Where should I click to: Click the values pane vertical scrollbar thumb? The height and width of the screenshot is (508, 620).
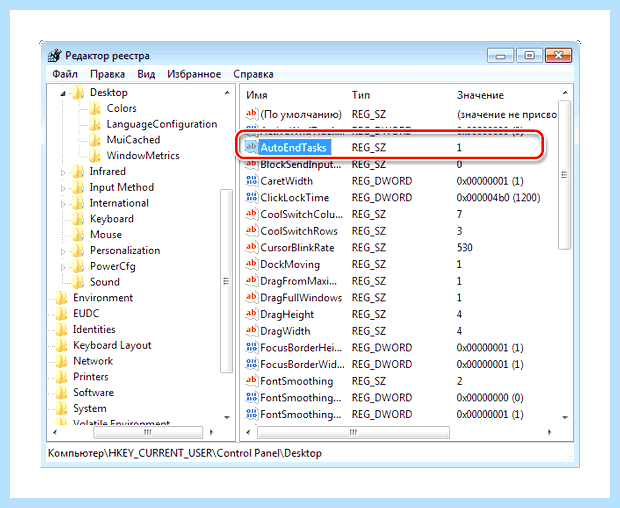point(565,175)
